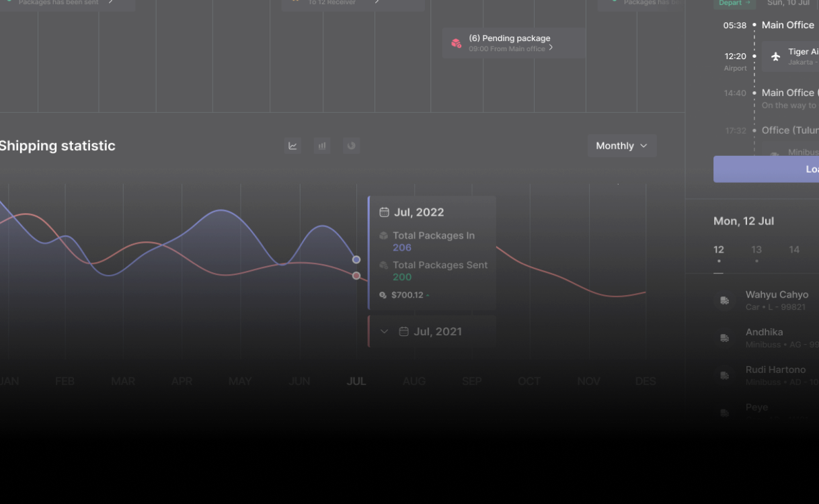Click the red pending package icon
819x504 pixels.
coord(457,44)
